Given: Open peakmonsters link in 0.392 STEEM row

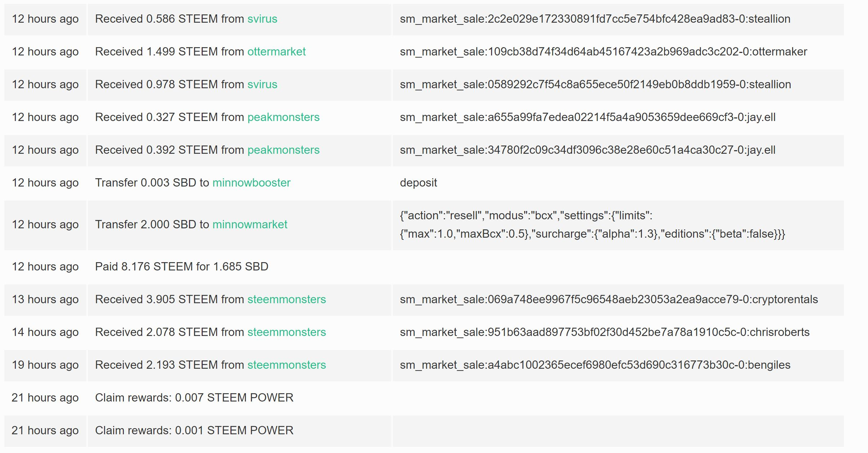Looking at the screenshot, I should 283,150.
